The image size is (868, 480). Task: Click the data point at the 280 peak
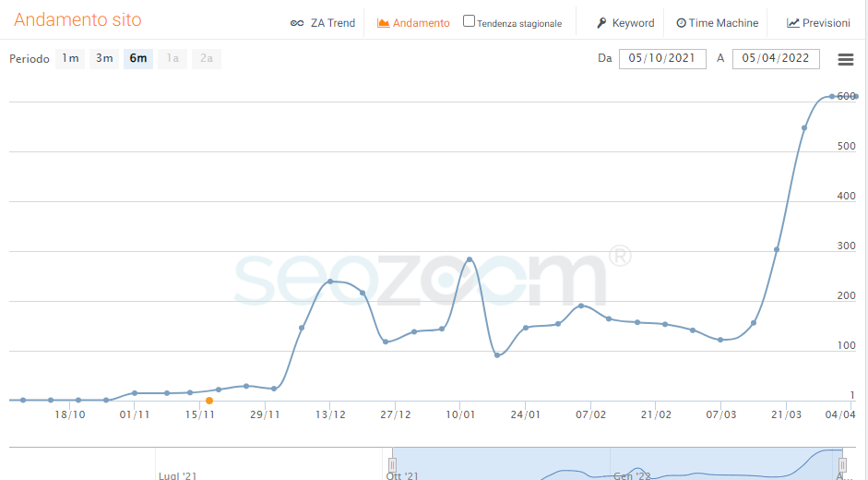tap(470, 260)
